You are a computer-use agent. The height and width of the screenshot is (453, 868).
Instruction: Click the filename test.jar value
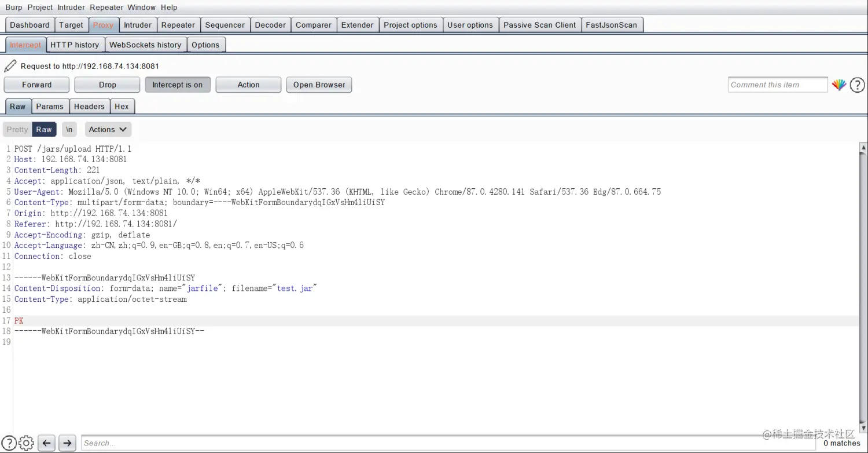click(x=295, y=288)
